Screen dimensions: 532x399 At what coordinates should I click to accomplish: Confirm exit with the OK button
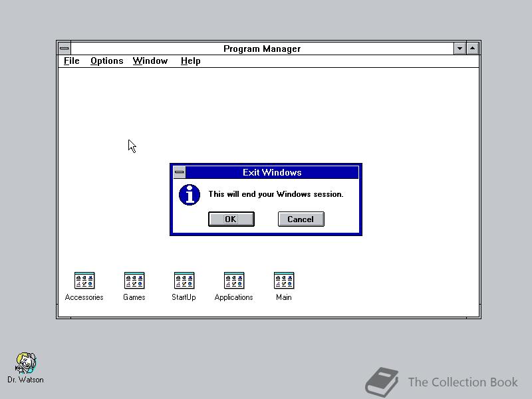(231, 219)
